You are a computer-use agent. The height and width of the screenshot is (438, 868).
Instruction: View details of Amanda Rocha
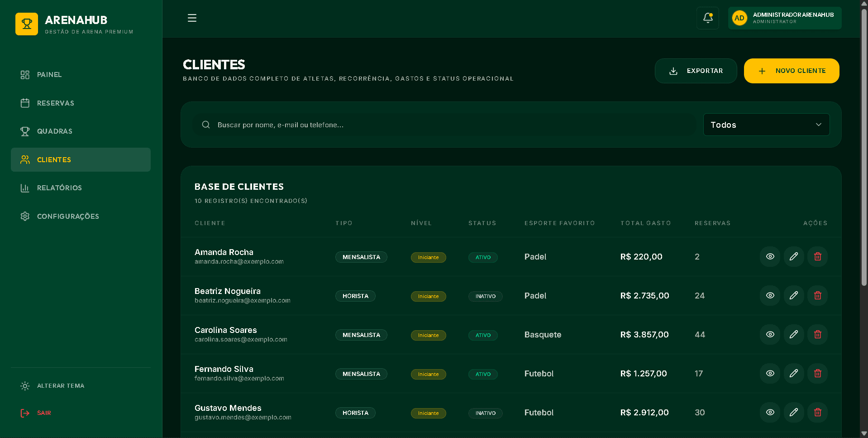pos(770,257)
